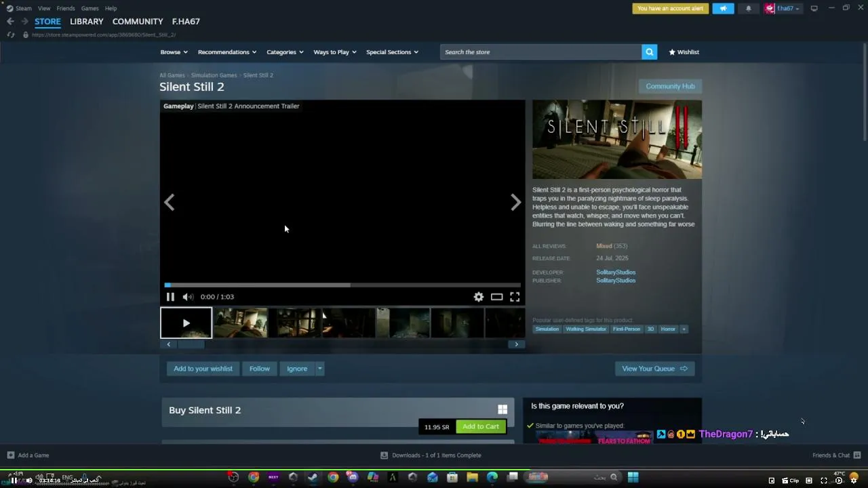
Task: Expand the Special Sections dropdown
Action: click(x=393, y=52)
